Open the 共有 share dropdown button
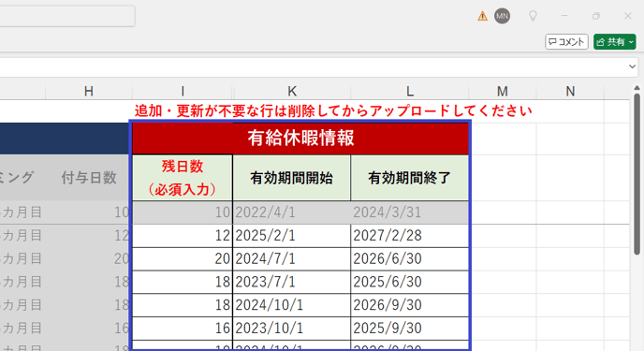 click(x=614, y=42)
